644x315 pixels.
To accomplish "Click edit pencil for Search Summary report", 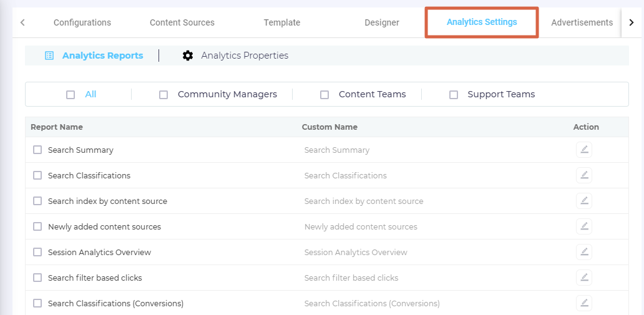I will coord(584,150).
